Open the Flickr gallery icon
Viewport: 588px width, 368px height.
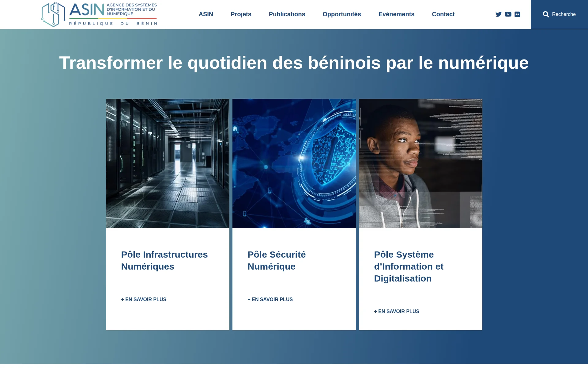tap(517, 14)
